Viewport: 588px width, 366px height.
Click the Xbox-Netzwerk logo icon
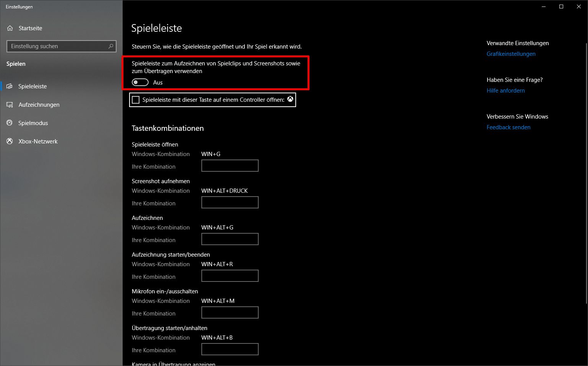[10, 142]
